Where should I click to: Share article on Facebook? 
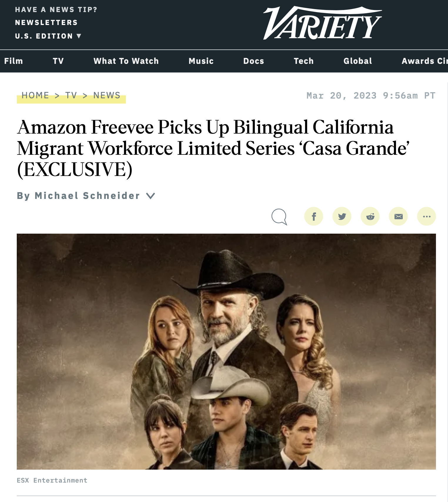[x=314, y=217]
